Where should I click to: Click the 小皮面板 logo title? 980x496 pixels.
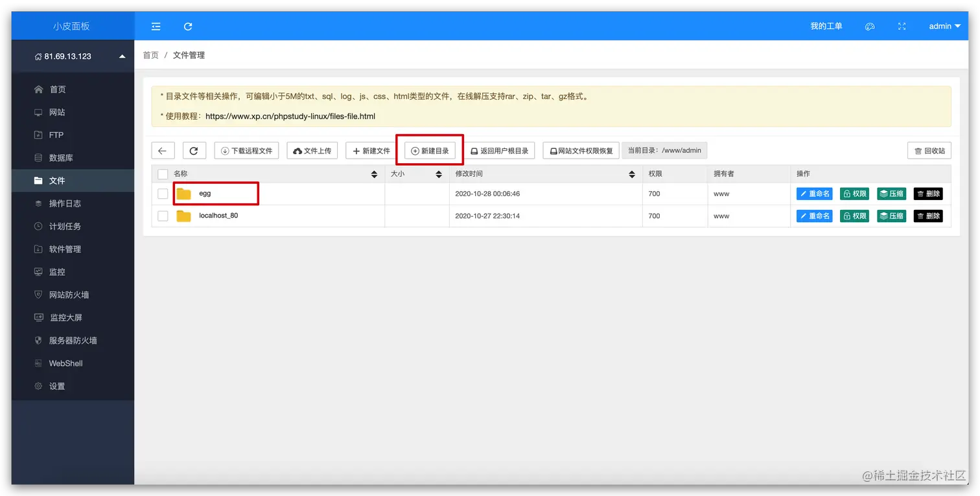click(72, 27)
